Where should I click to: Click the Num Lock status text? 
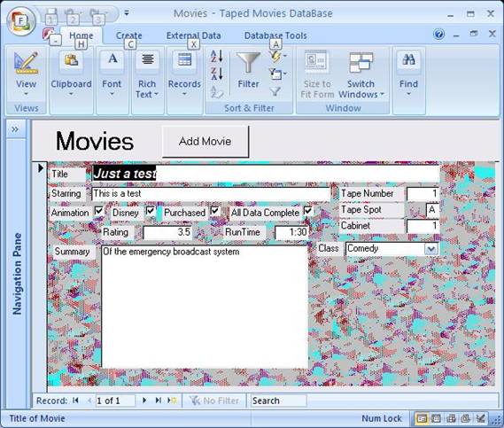[x=382, y=418]
